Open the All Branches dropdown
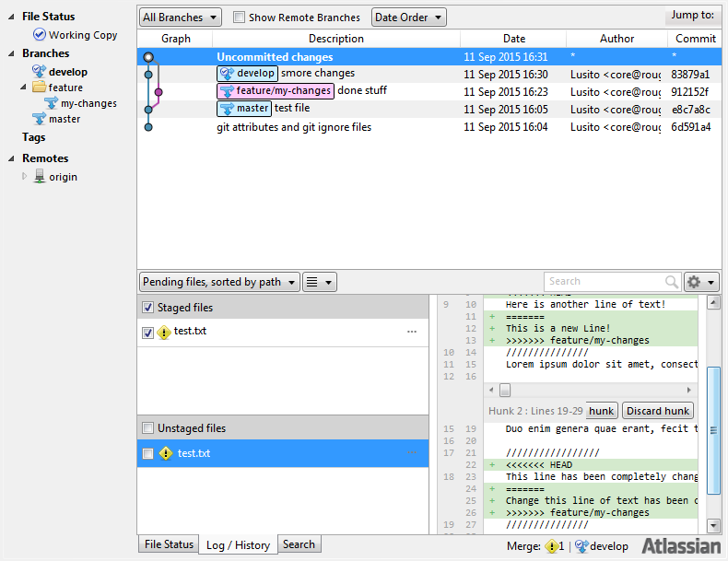This screenshot has width=728, height=561. tap(180, 18)
